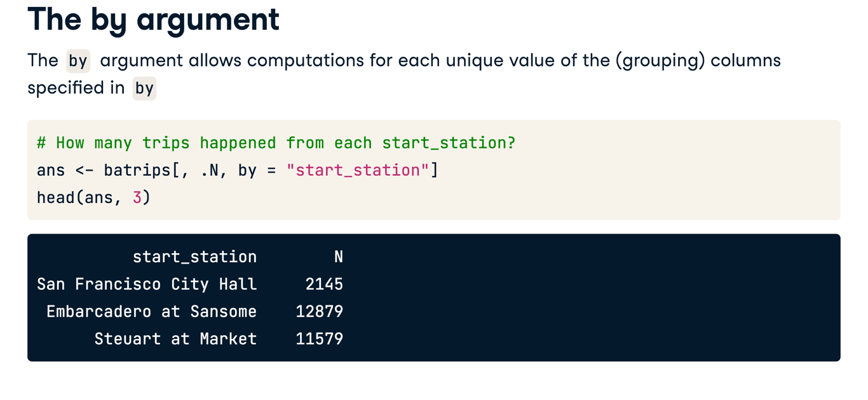
Task: Click the number 3 in the head call
Action: [x=137, y=197]
